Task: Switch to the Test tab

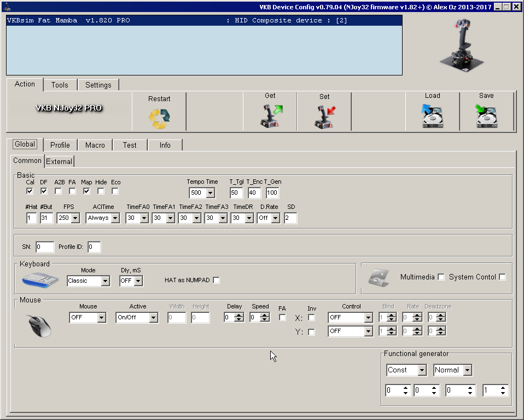Action: pos(130,145)
